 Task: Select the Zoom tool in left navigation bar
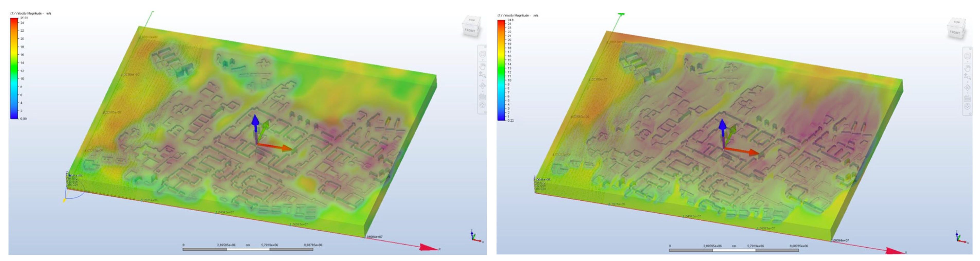pyautogui.click(x=482, y=75)
